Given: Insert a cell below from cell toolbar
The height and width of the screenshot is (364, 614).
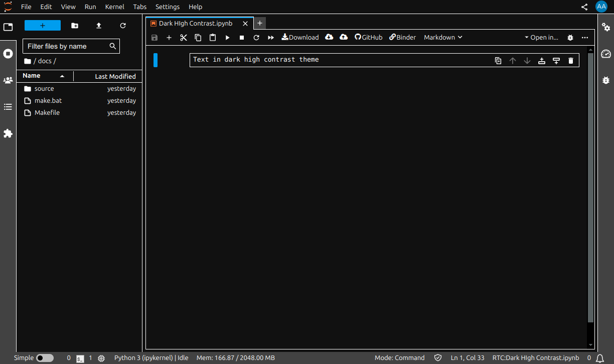Looking at the screenshot, I should pyautogui.click(x=556, y=61).
